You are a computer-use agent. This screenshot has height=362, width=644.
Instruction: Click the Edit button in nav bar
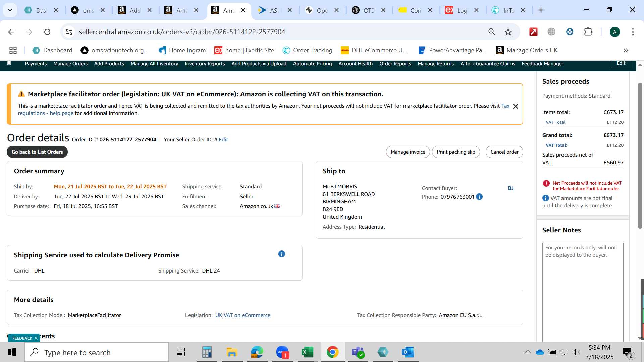pos(621,63)
